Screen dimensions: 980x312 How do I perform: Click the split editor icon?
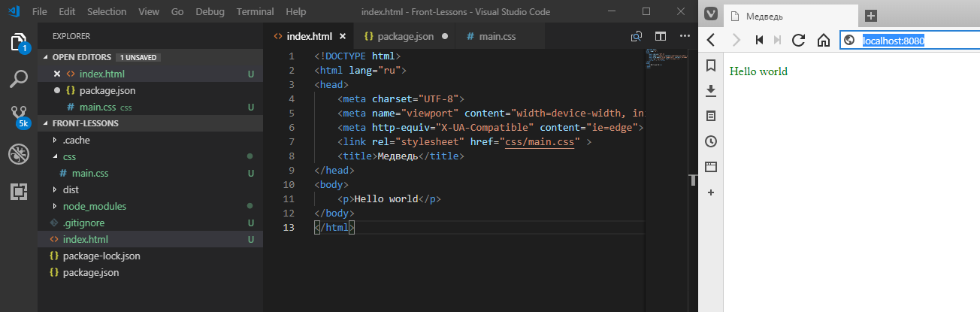(x=661, y=36)
